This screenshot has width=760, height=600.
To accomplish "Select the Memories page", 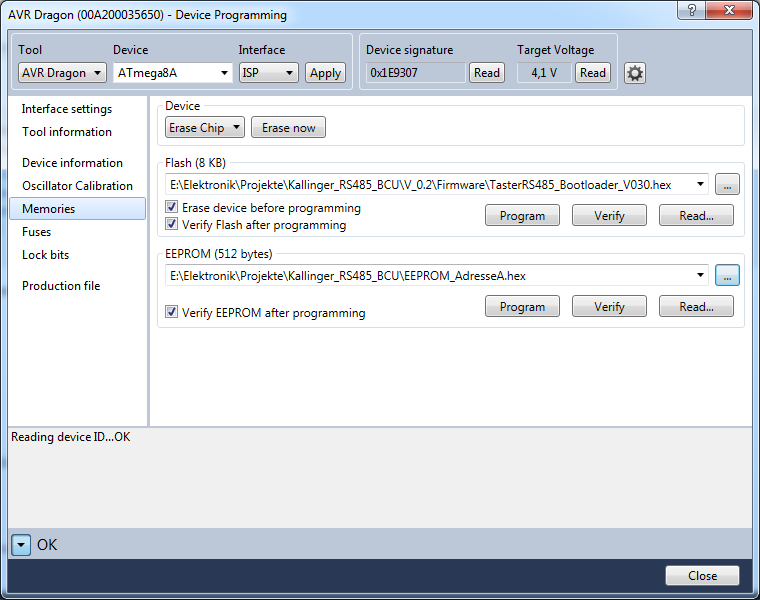I will click(x=78, y=208).
